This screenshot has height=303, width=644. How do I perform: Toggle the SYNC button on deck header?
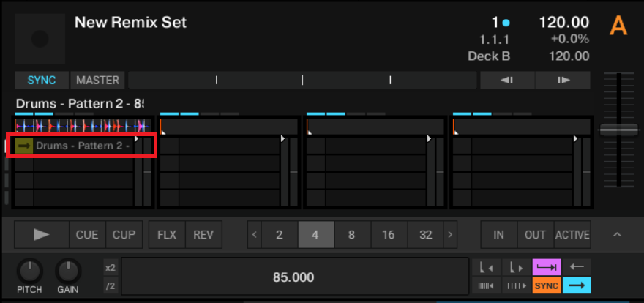(x=42, y=80)
